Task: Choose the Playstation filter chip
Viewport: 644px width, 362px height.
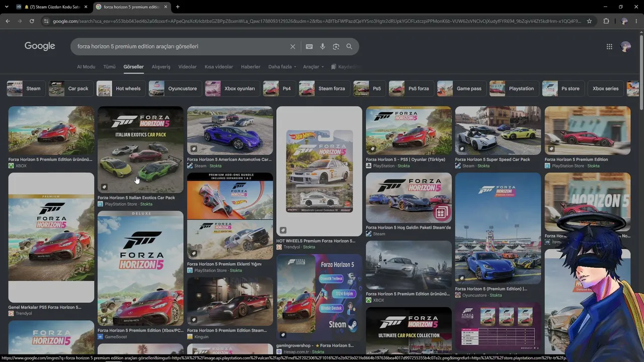Action: point(514,88)
